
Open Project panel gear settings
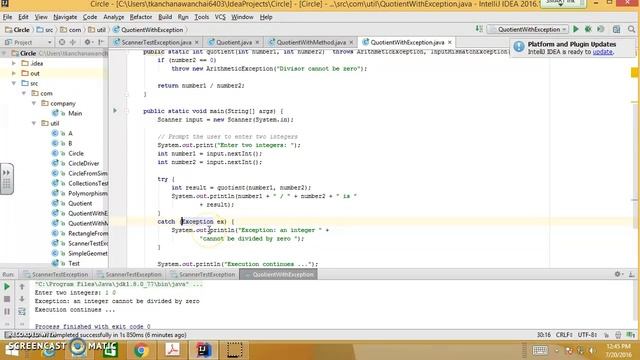[87, 42]
